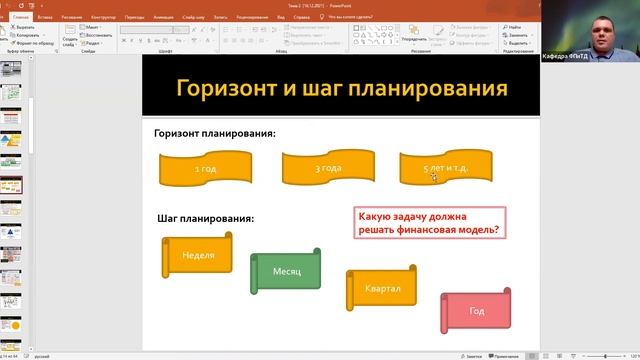Click the zoom out minus button
Screen dimensions: 640x360
584,356
